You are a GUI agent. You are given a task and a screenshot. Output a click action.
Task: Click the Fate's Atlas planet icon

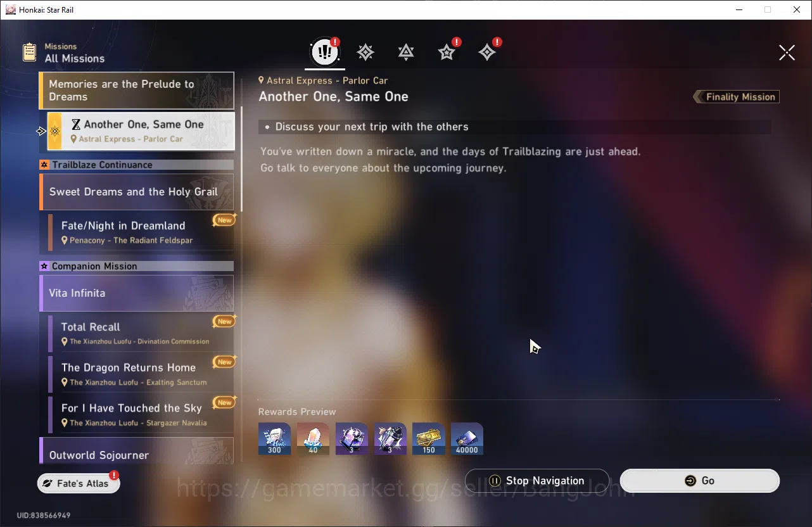(48, 483)
